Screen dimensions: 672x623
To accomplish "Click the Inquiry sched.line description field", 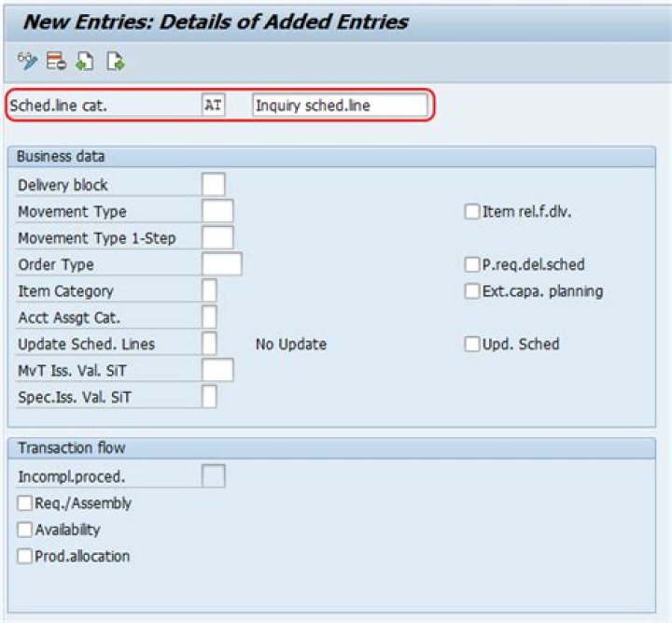I will [340, 105].
